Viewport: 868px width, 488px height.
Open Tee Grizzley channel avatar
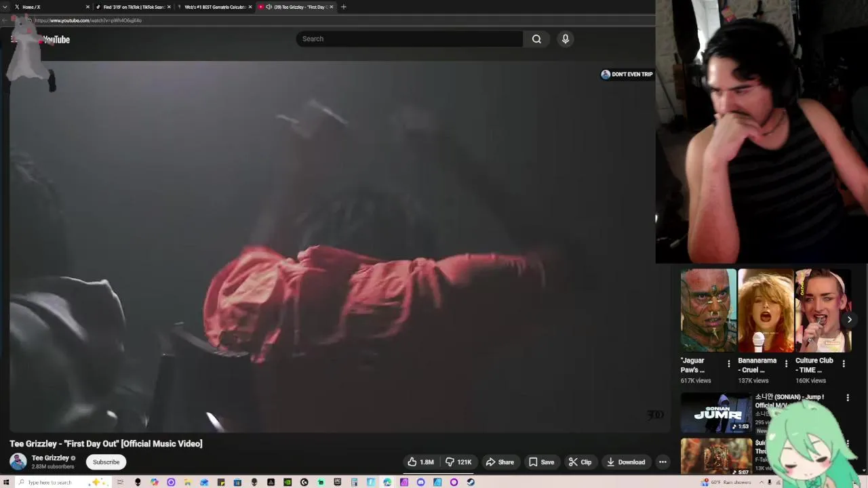pos(18,462)
